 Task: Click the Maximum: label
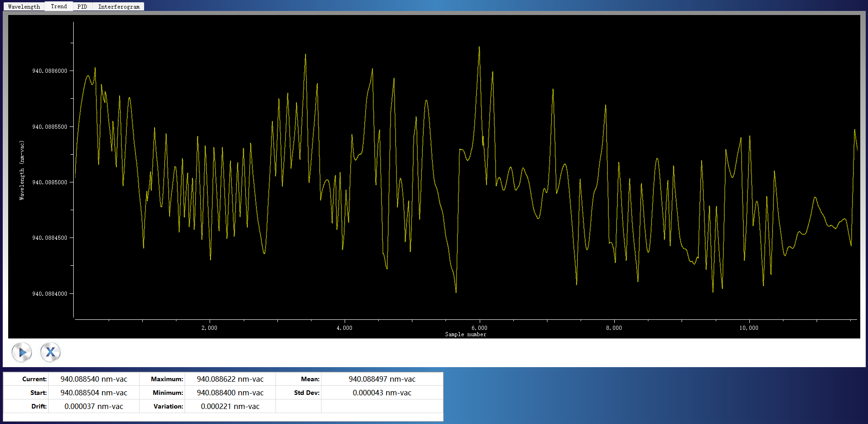click(167, 379)
